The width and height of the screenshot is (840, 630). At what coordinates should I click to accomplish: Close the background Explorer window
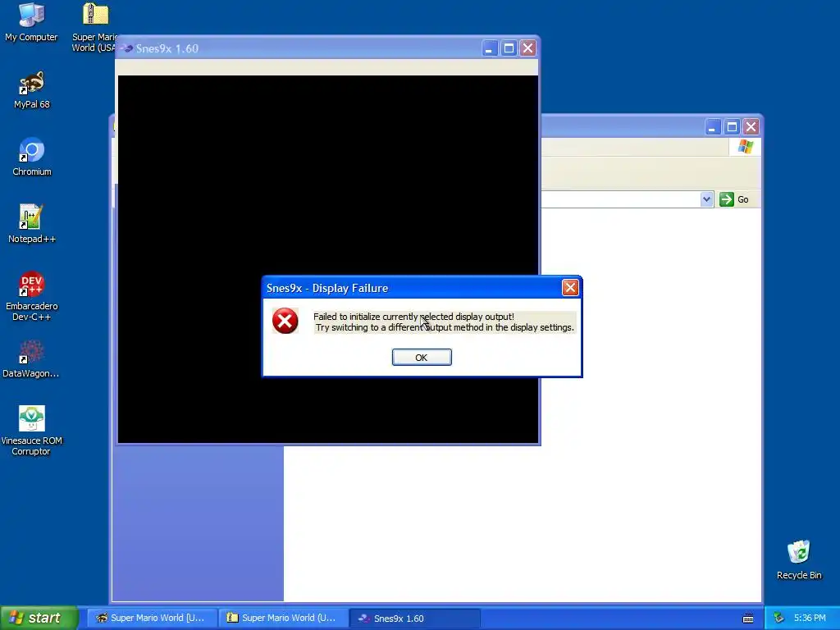point(751,127)
